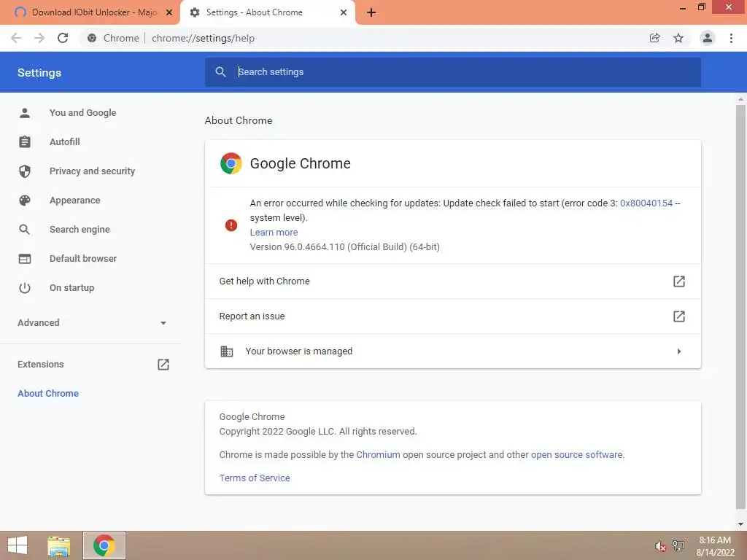The width and height of the screenshot is (747, 560).
Task: Click the Google Chrome logo in About card
Action: [x=231, y=163]
